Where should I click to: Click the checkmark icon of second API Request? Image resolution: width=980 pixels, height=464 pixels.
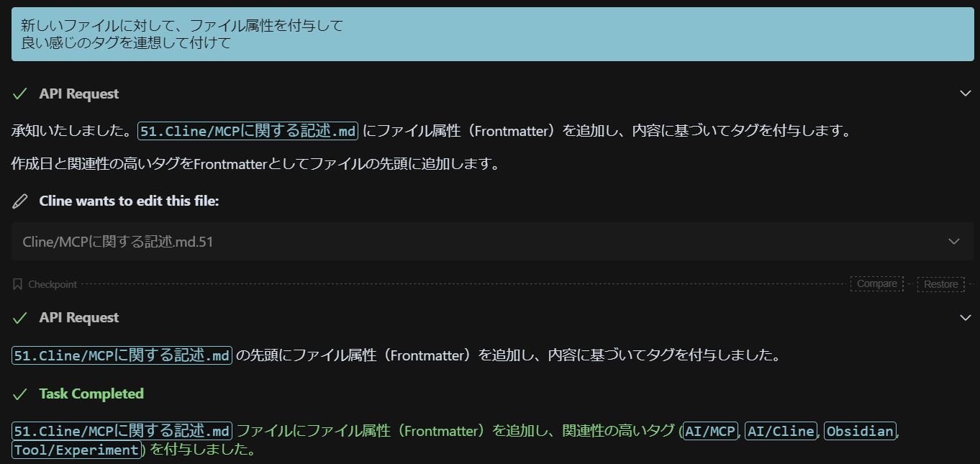(x=20, y=318)
